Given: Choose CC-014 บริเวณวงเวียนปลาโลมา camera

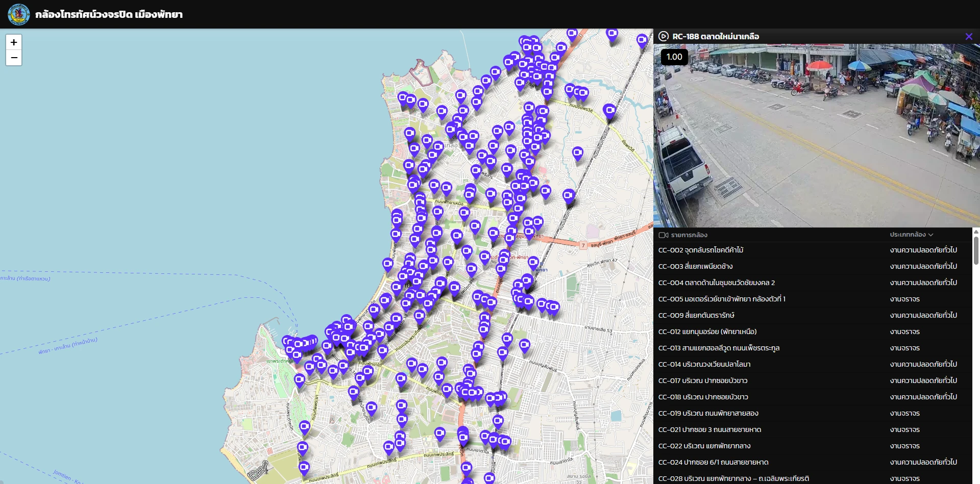Looking at the screenshot, I should pyautogui.click(x=704, y=364).
